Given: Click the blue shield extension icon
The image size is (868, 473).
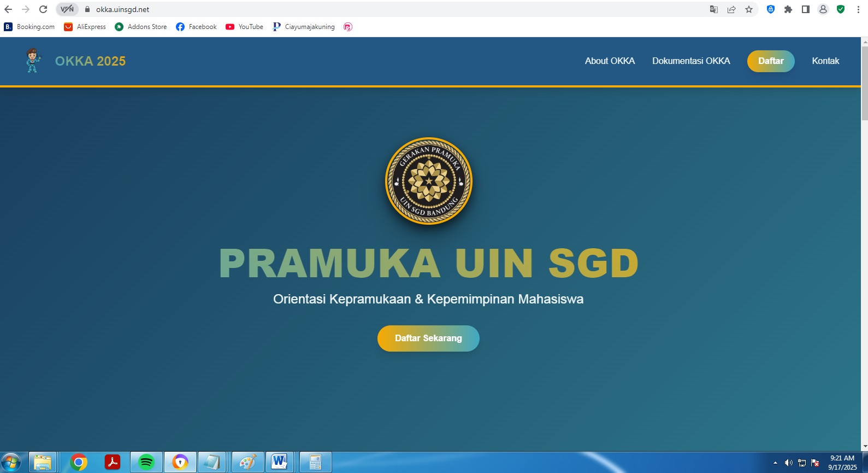Looking at the screenshot, I should (770, 9).
